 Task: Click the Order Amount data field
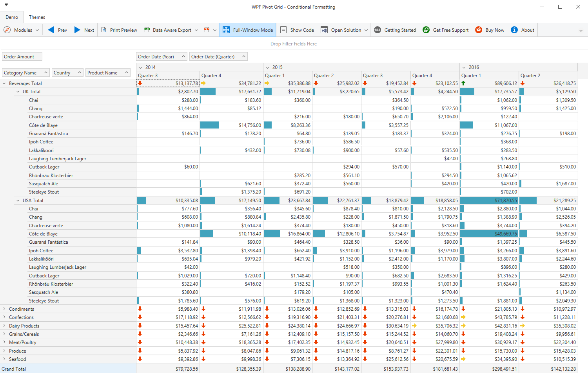[22, 57]
